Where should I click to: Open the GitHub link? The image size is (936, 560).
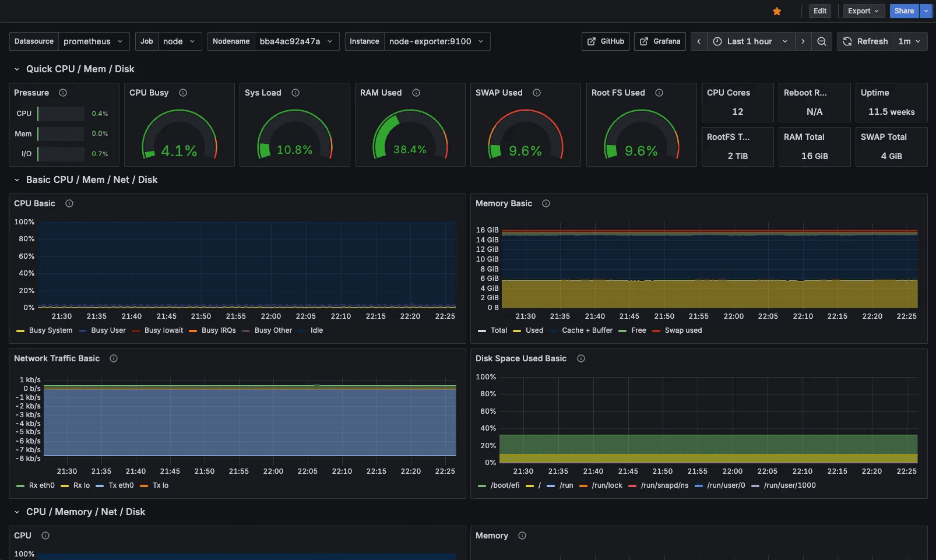606,41
